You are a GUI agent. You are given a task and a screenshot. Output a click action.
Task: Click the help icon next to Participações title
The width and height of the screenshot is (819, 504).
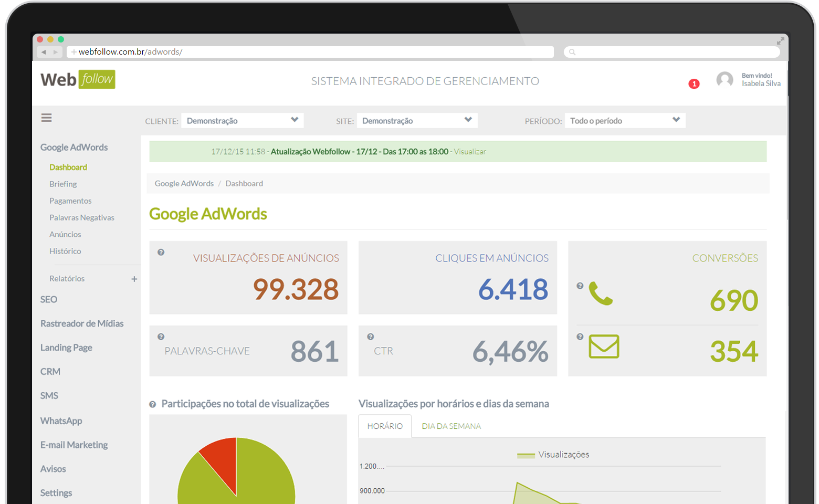152,404
